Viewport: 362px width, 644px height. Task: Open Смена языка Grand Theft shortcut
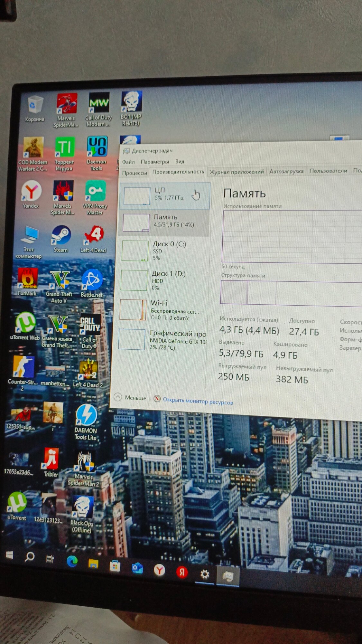point(58,332)
